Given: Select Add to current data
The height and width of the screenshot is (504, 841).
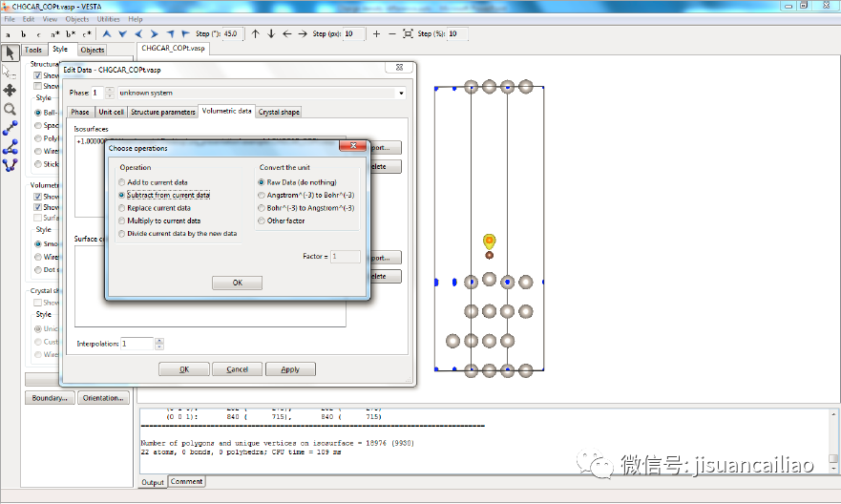Looking at the screenshot, I should (154, 182).
